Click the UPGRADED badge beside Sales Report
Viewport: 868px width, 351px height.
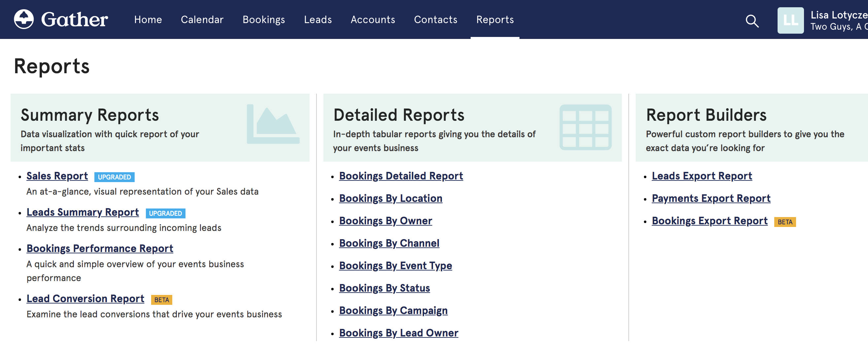pos(114,177)
